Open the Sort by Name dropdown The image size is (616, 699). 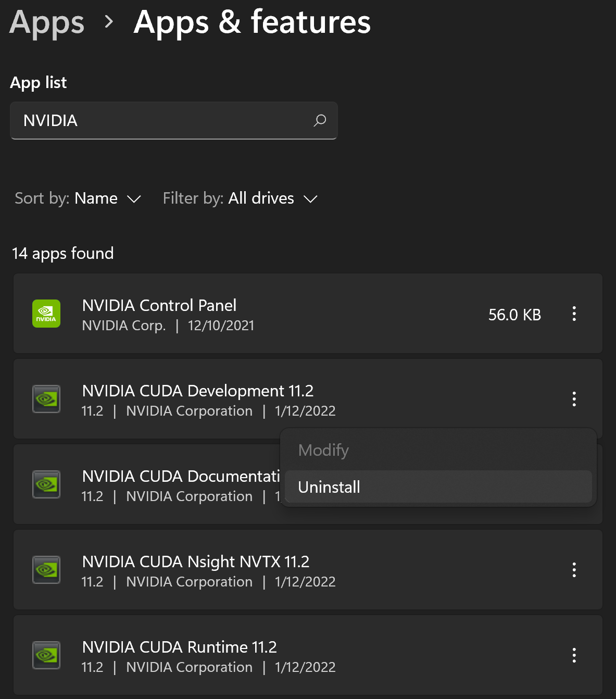pos(78,198)
